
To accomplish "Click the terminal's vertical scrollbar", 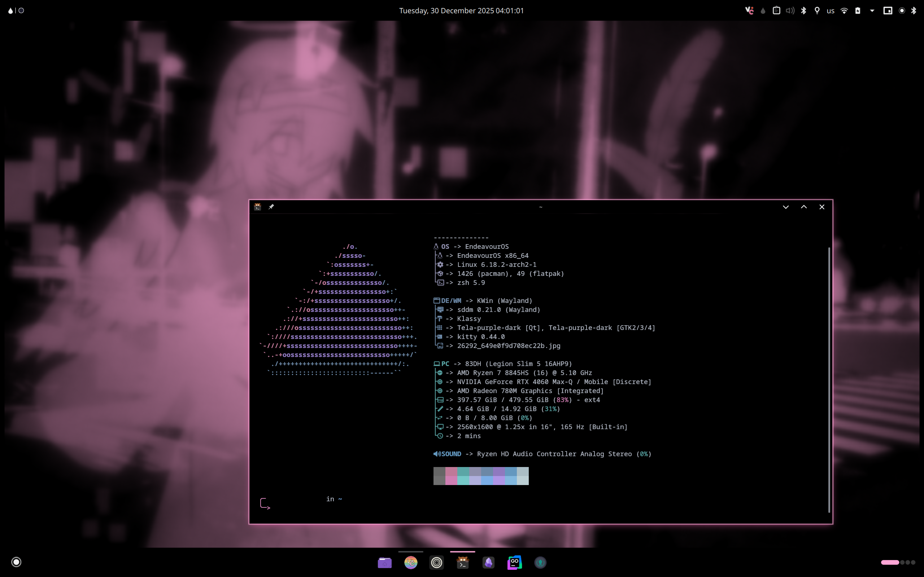I will point(829,380).
